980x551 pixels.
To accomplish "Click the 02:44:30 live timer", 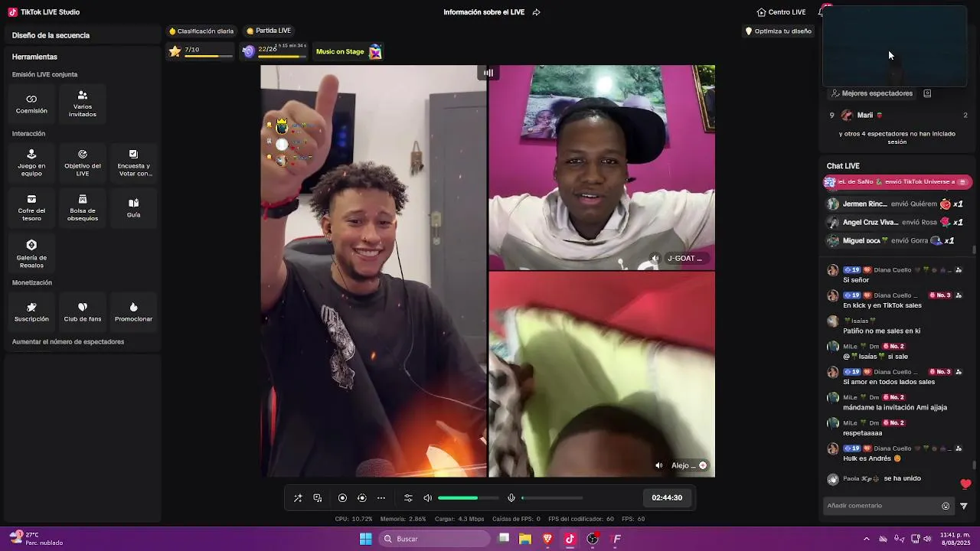I will click(667, 497).
